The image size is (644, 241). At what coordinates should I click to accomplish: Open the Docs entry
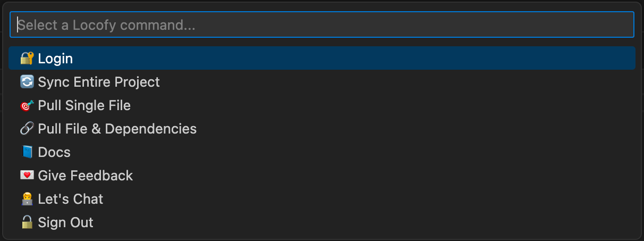(54, 152)
